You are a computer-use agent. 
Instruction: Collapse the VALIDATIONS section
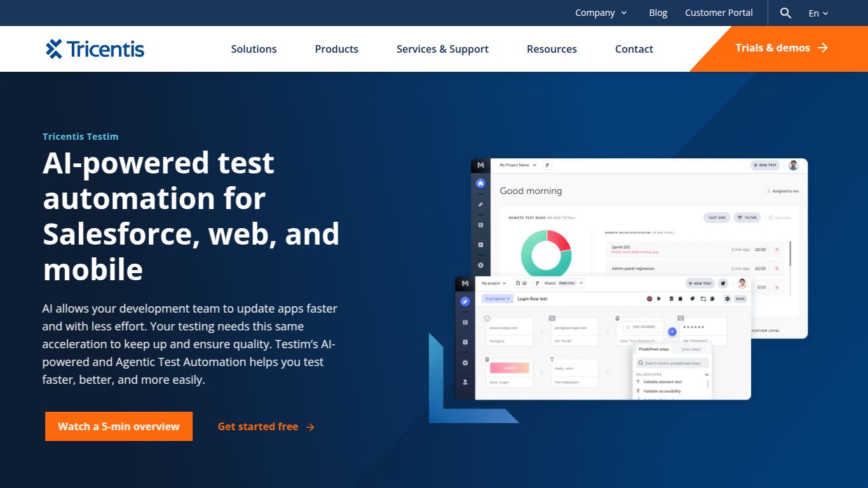[707, 374]
